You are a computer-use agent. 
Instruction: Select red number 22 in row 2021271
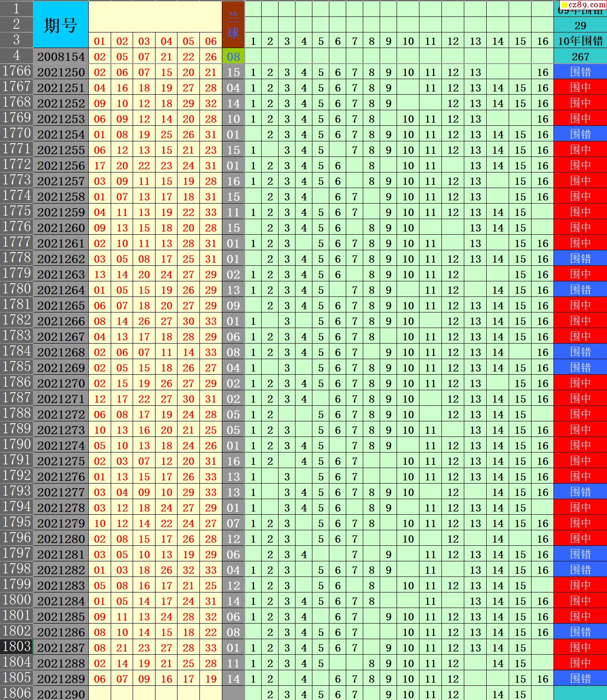pyautogui.click(x=144, y=398)
